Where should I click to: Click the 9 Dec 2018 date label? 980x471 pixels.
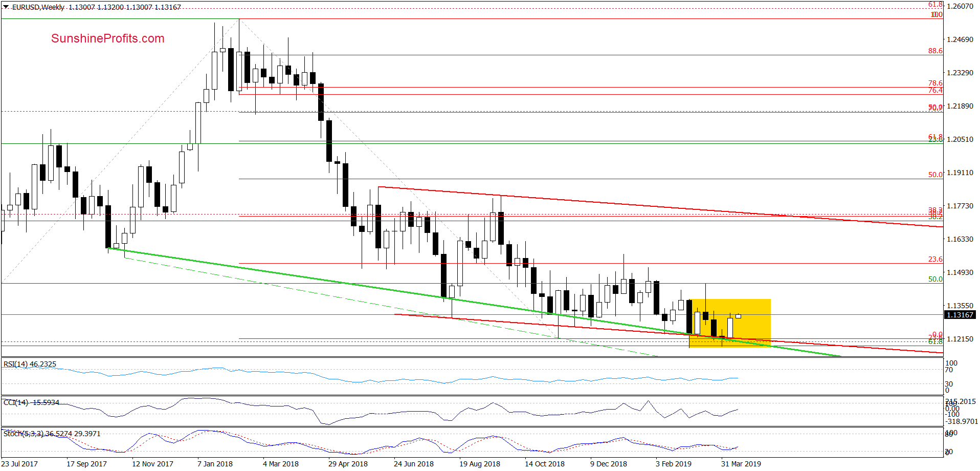(x=608, y=464)
